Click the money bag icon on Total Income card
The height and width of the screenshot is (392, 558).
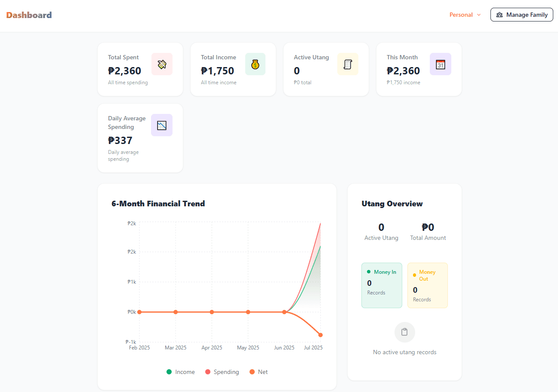255,64
